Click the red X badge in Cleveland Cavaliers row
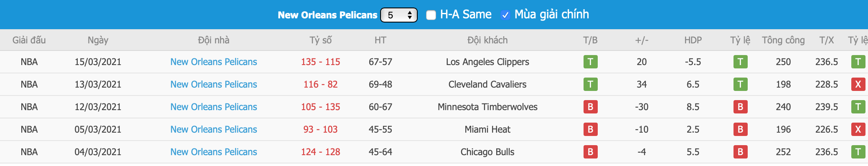 (858, 84)
